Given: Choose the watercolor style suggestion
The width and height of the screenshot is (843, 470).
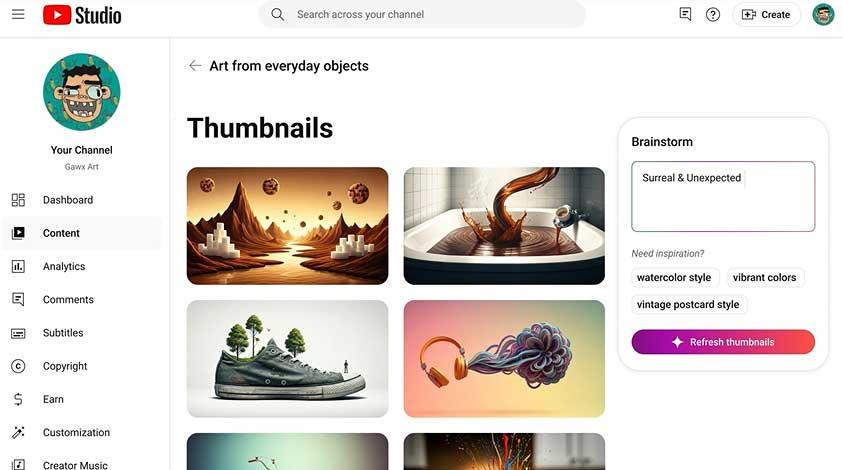Looking at the screenshot, I should point(674,277).
